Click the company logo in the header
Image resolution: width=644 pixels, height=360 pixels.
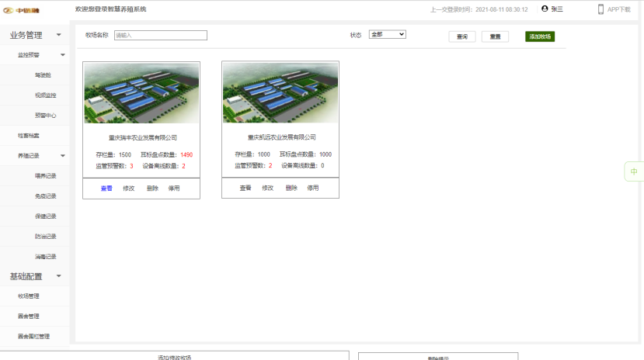(x=21, y=10)
